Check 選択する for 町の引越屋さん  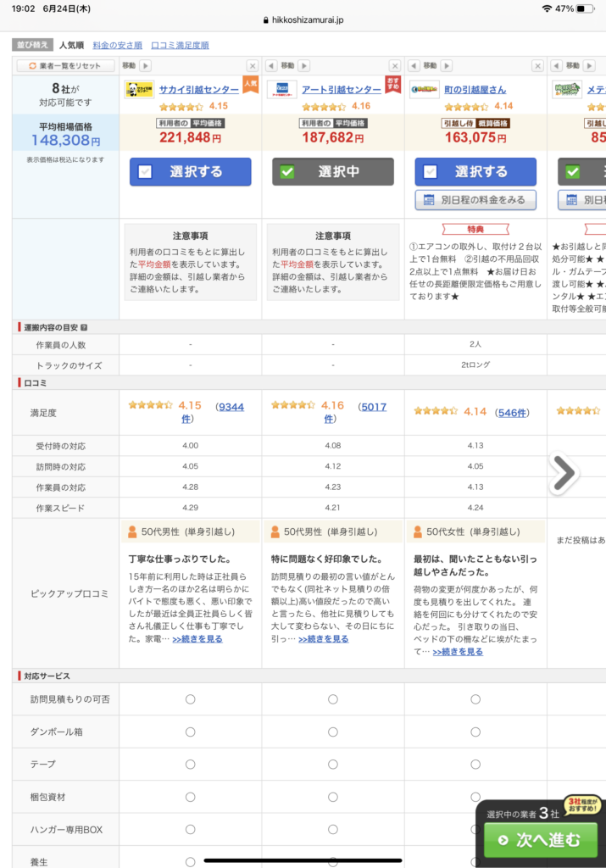pos(476,171)
